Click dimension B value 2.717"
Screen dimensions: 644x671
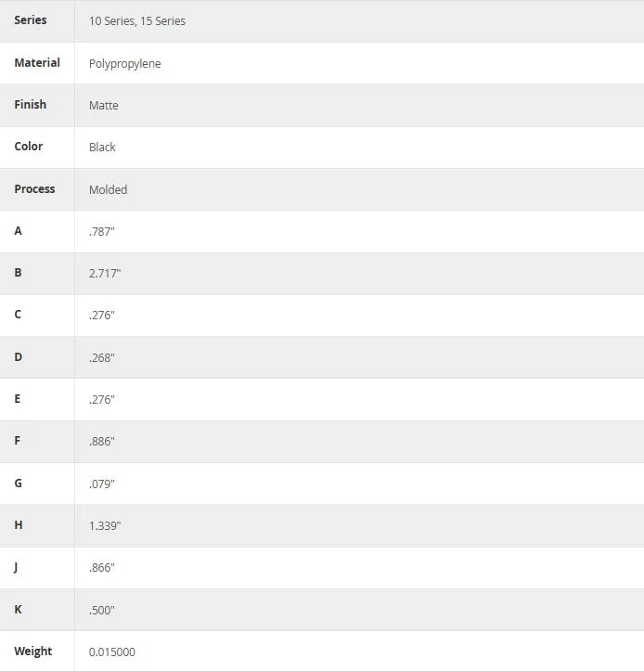click(x=105, y=274)
